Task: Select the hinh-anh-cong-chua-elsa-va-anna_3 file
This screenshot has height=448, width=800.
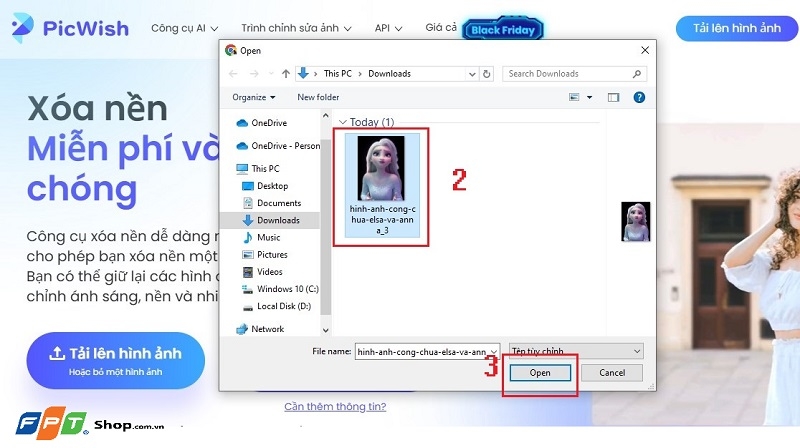Action: click(382, 185)
